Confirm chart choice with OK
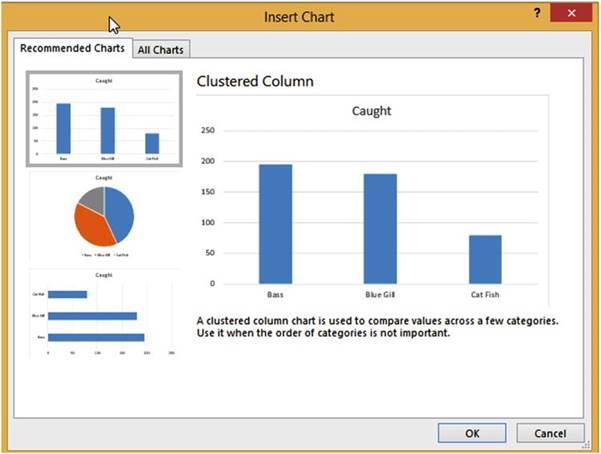Screen dimensions: 601x454 point(472,434)
